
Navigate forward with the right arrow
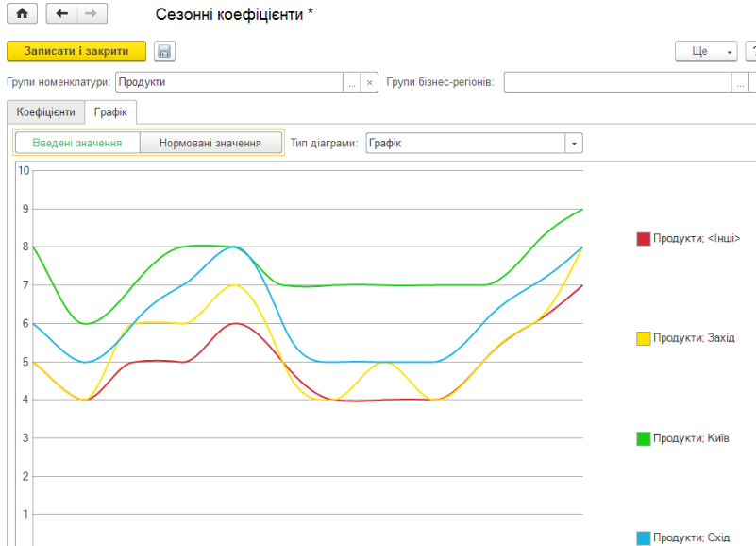pyautogui.click(x=92, y=13)
